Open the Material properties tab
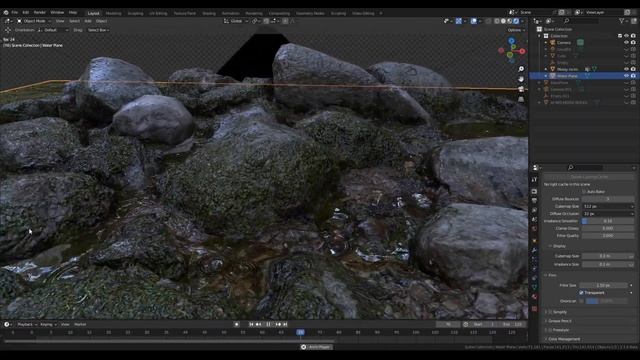 pyautogui.click(x=535, y=298)
